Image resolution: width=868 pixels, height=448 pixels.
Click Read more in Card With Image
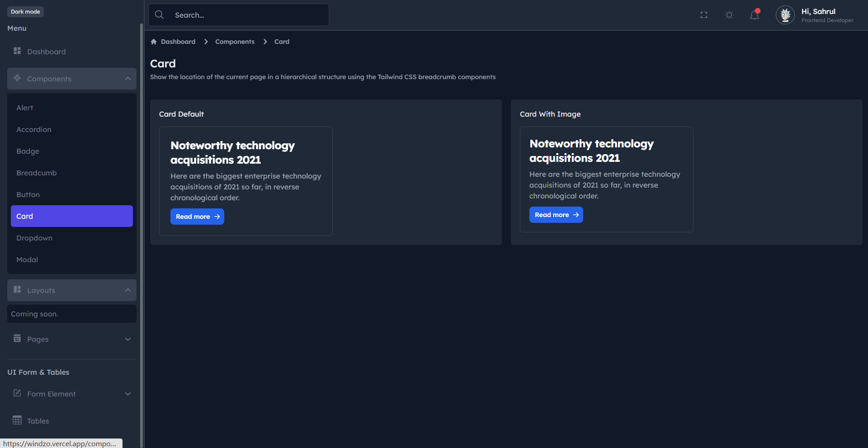click(556, 215)
